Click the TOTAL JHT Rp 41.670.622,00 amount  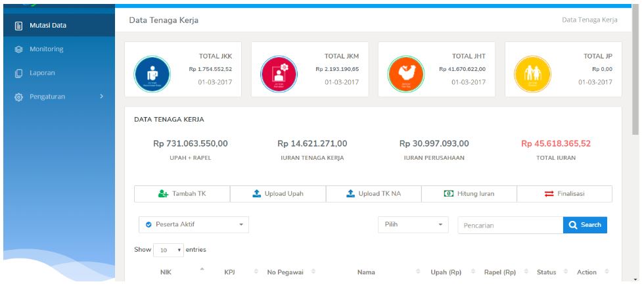pyautogui.click(x=462, y=69)
